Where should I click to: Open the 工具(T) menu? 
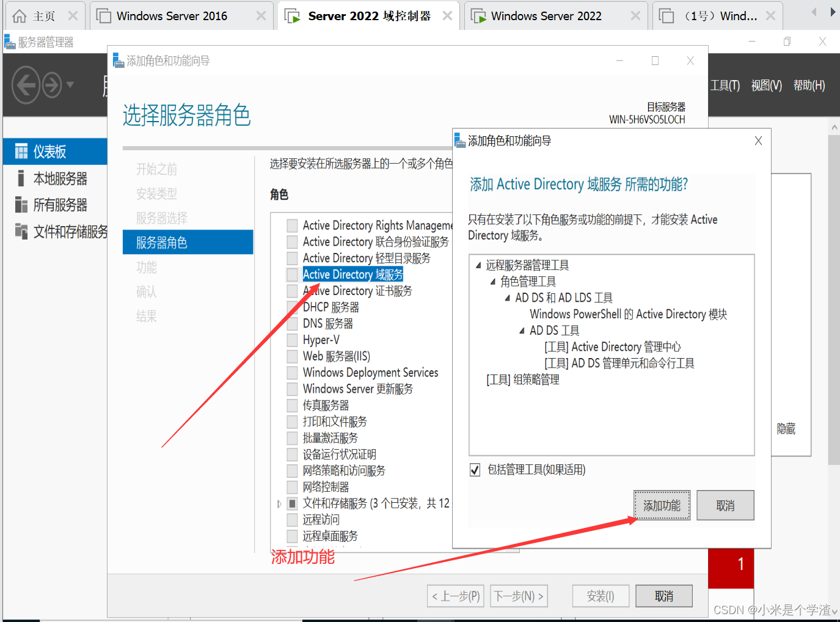[x=725, y=85]
